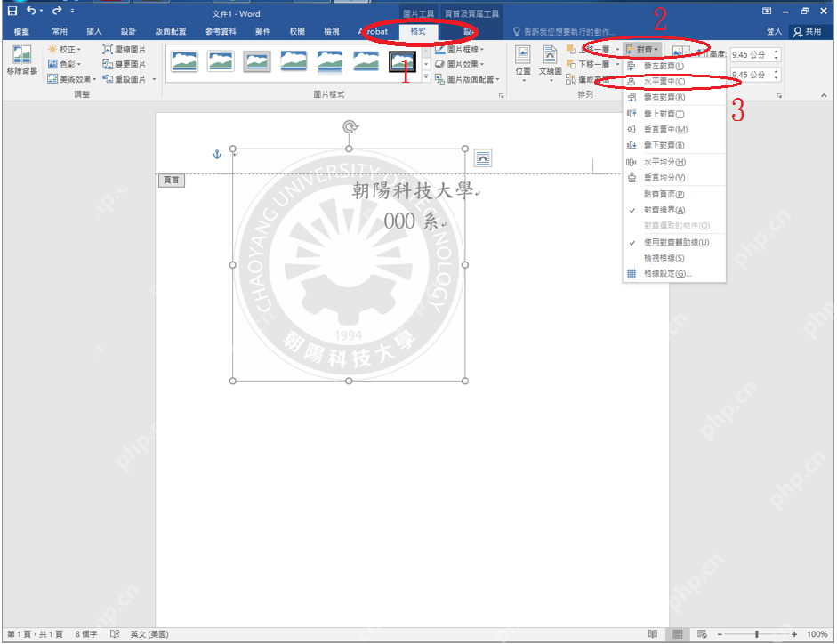
Task: Choose 靠右對齊(R) align right
Action: (x=674, y=97)
